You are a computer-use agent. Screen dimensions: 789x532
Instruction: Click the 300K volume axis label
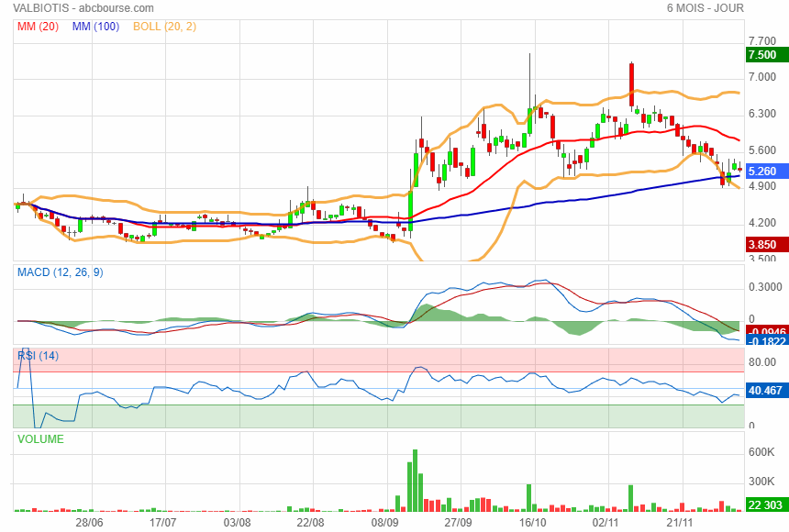[761, 482]
